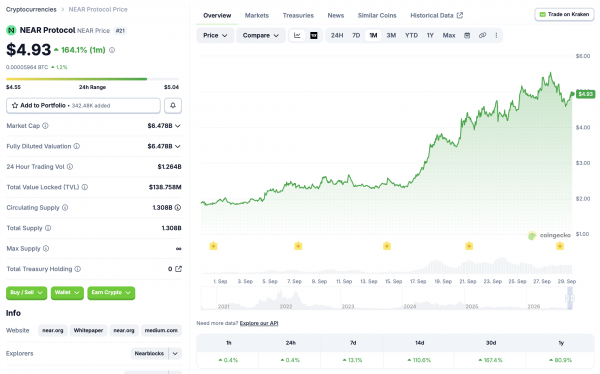Open 24 Hour Trading Vol info icon
This screenshot has height=374, width=600.
[x=70, y=167]
